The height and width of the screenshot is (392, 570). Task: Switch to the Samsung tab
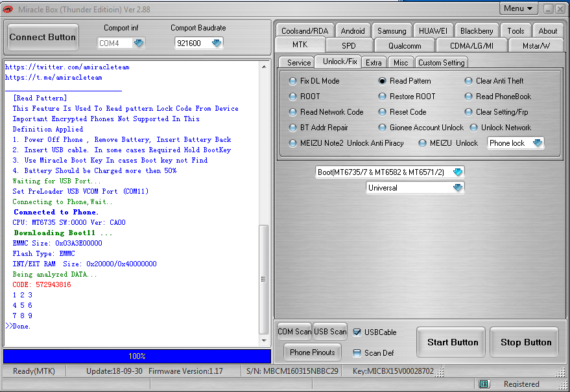click(x=392, y=31)
